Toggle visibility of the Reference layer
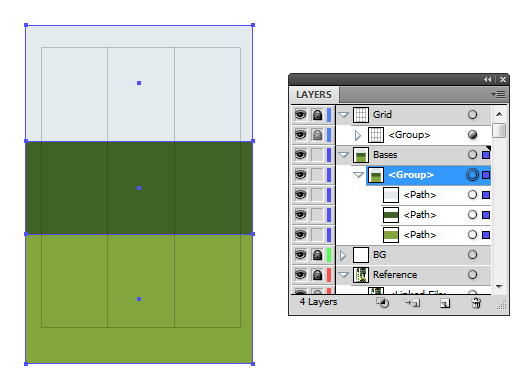Screen dimensions: 531x388 (300, 275)
